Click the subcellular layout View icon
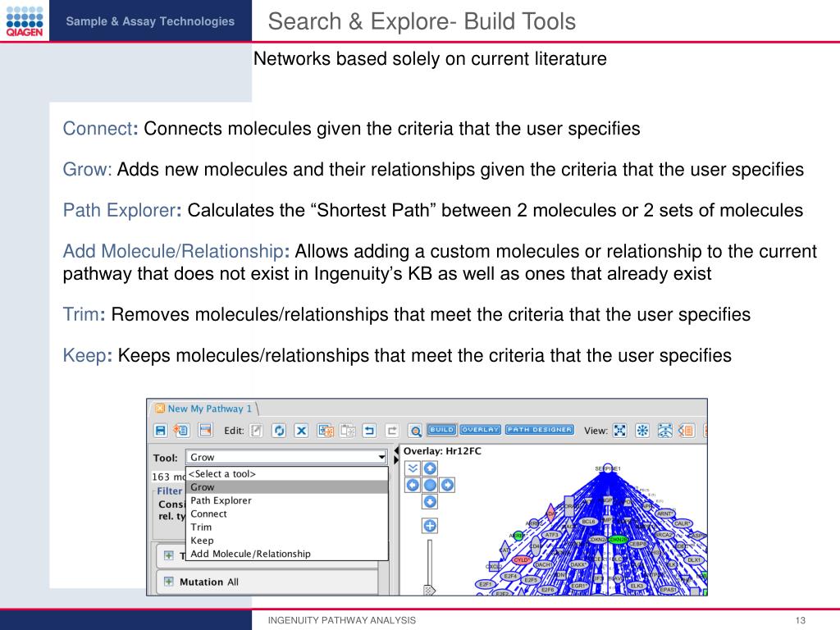 tap(664, 430)
